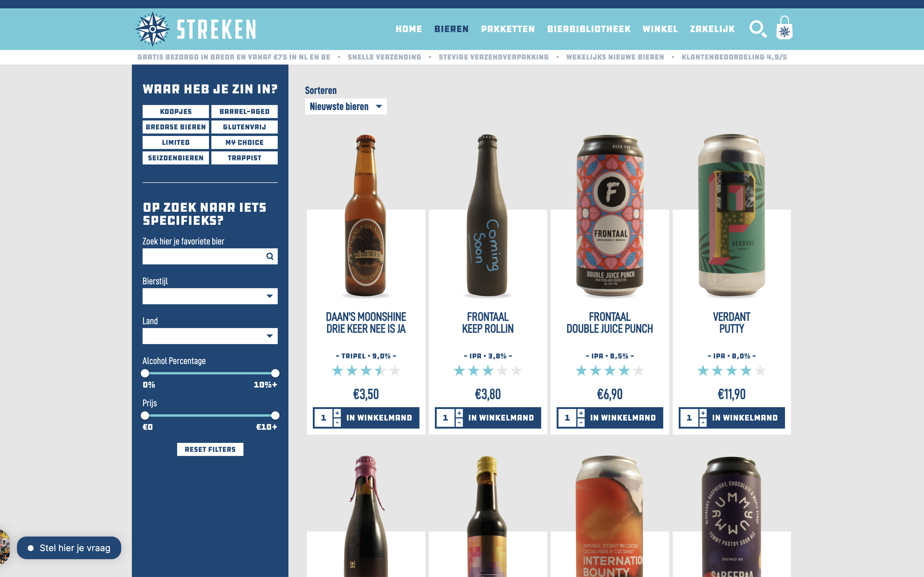Expand the Bierstijl dropdown
Viewport: 924px width, 577px height.
coord(210,296)
